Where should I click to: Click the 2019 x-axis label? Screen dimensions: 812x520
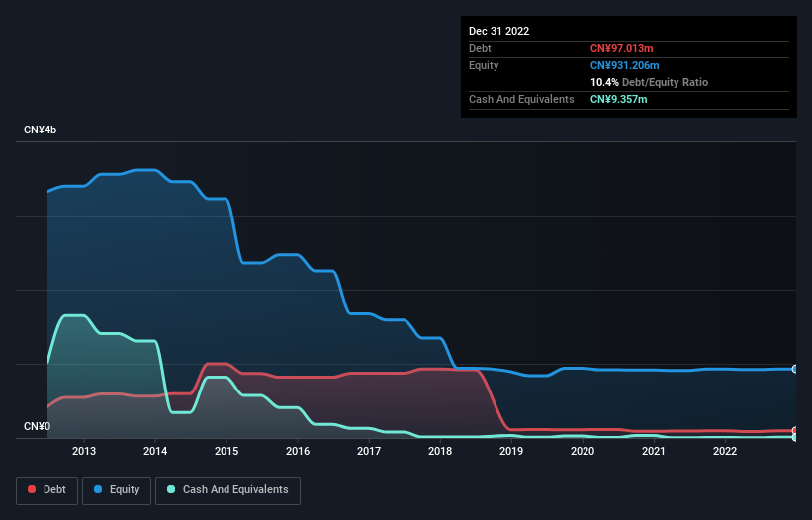(511, 451)
